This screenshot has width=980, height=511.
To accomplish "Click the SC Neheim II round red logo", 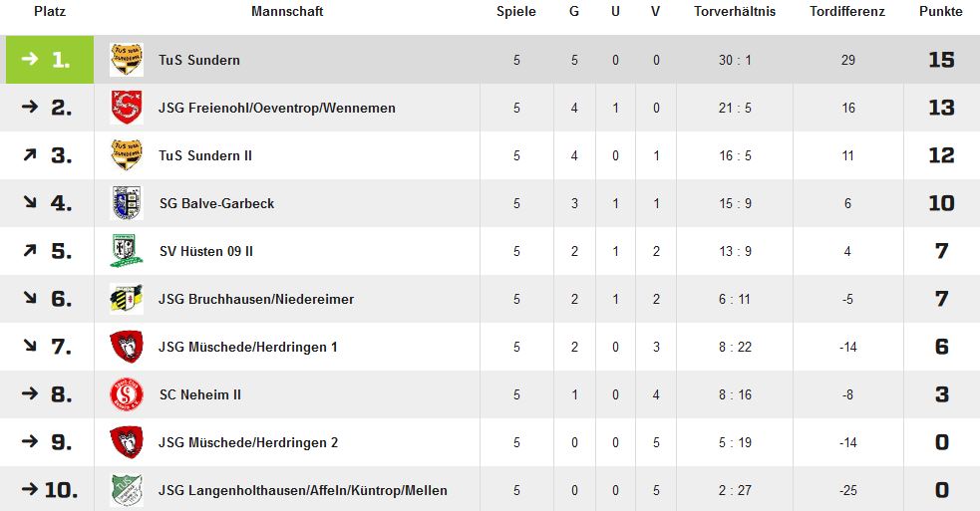I will (127, 394).
